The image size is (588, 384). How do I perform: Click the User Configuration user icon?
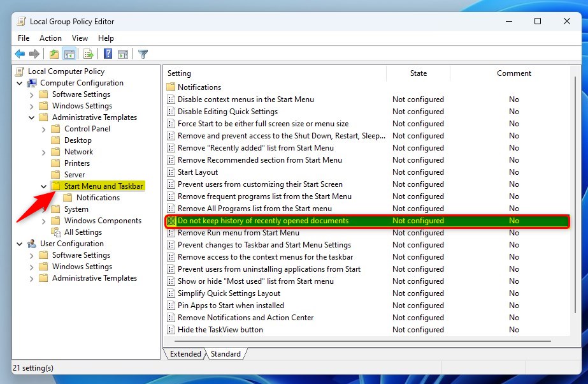pyautogui.click(x=32, y=244)
